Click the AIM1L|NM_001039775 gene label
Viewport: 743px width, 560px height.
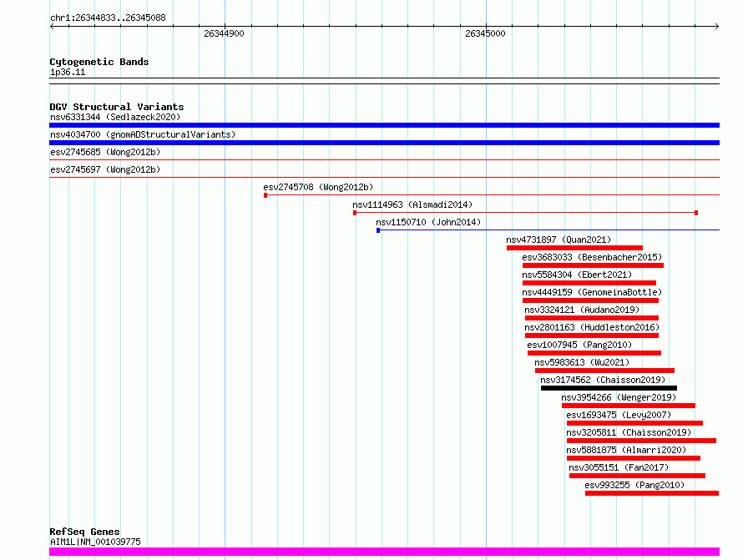[x=95, y=542]
